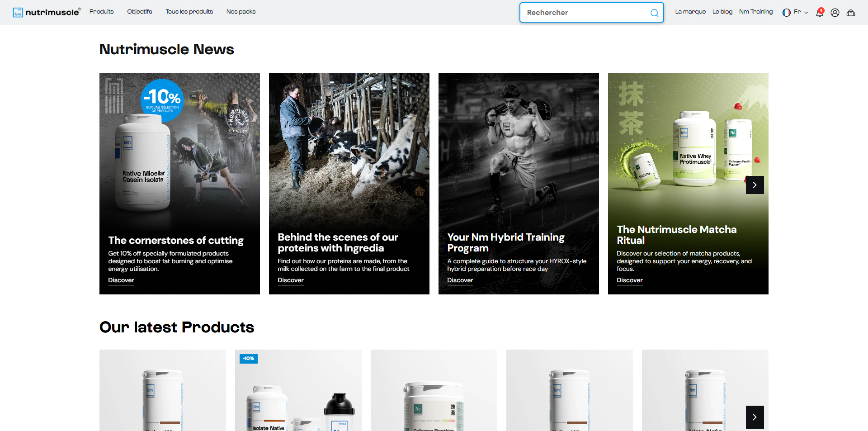Advance the Nutrimuscle News carousel arrow
Image resolution: width=868 pixels, height=431 pixels.
(x=755, y=185)
